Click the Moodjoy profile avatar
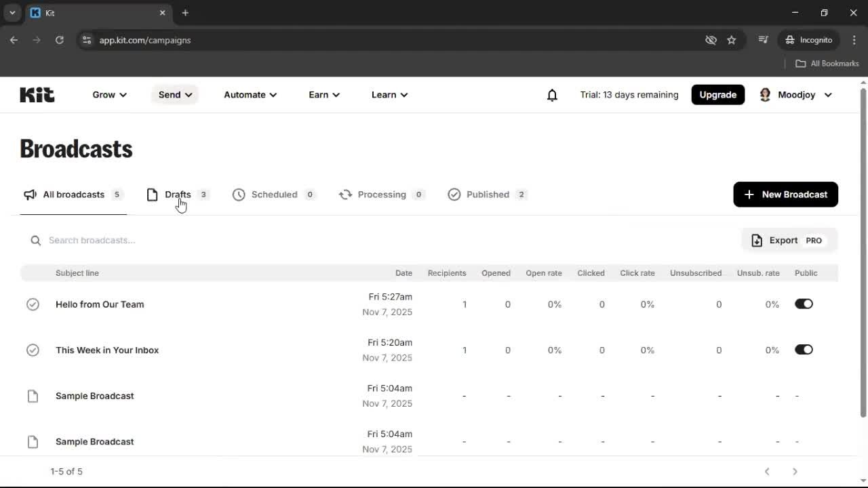Image resolution: width=868 pixels, height=488 pixels. [766, 95]
